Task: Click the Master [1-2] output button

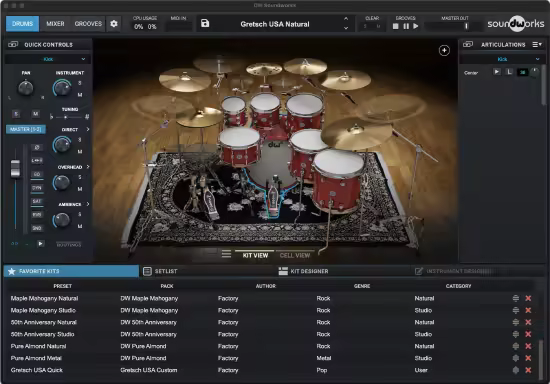Action: [26, 129]
